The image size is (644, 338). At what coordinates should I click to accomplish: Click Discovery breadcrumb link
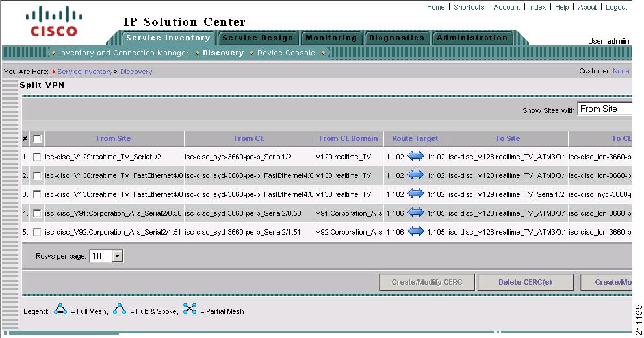136,71
